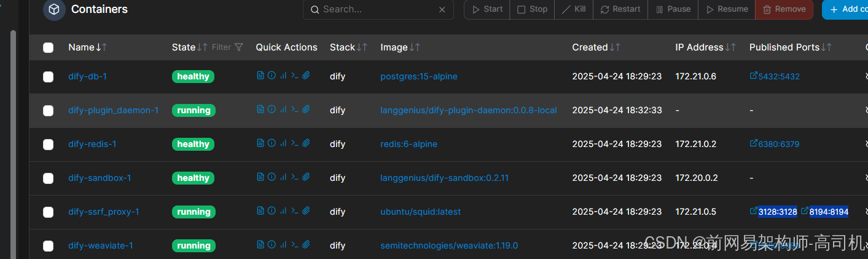Sort by Stack column header
868x259 pixels.
tap(349, 47)
